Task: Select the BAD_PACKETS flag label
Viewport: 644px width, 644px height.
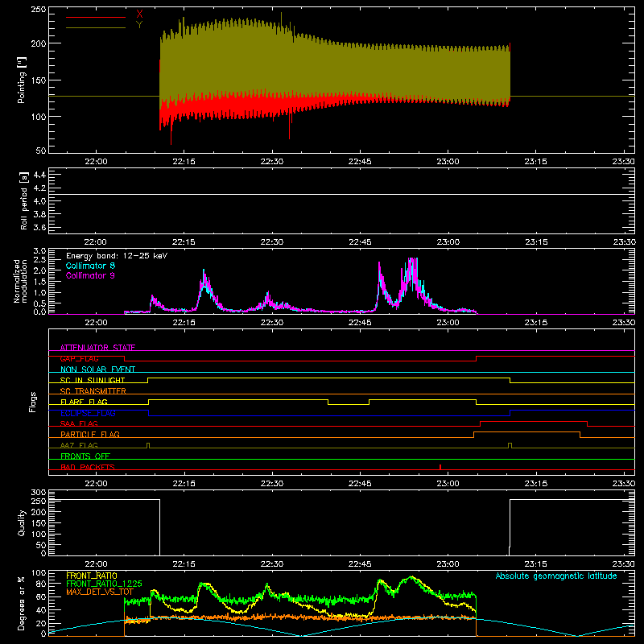Action: 88,467
